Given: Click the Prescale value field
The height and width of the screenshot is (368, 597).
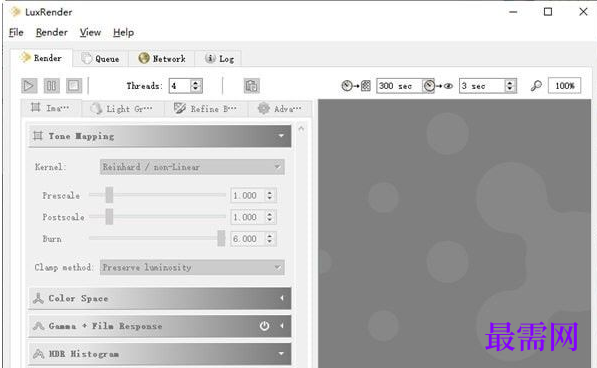Looking at the screenshot, I should 247,195.
